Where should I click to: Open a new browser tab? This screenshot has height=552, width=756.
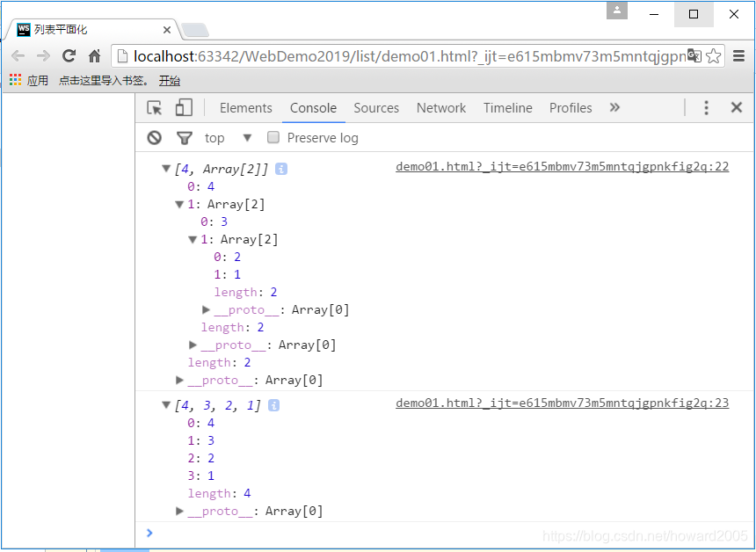tap(195, 31)
